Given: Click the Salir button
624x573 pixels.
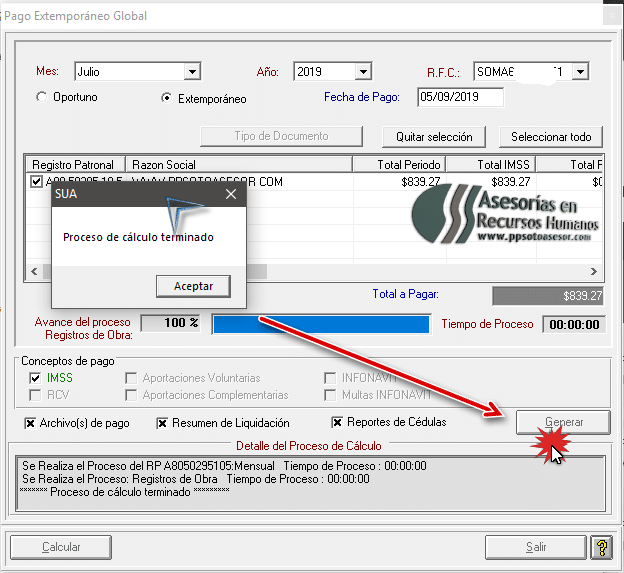Looking at the screenshot, I should (x=535, y=547).
